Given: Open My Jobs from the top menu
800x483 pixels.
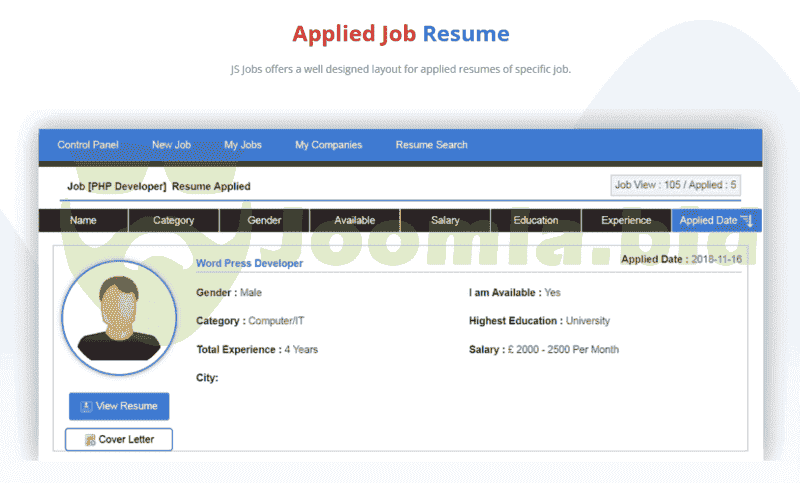Looking at the screenshot, I should 243,145.
